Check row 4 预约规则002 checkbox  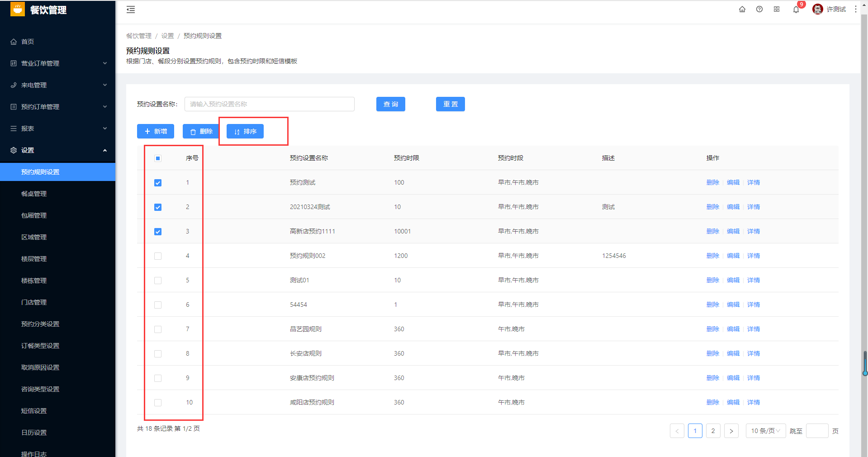pyautogui.click(x=158, y=256)
